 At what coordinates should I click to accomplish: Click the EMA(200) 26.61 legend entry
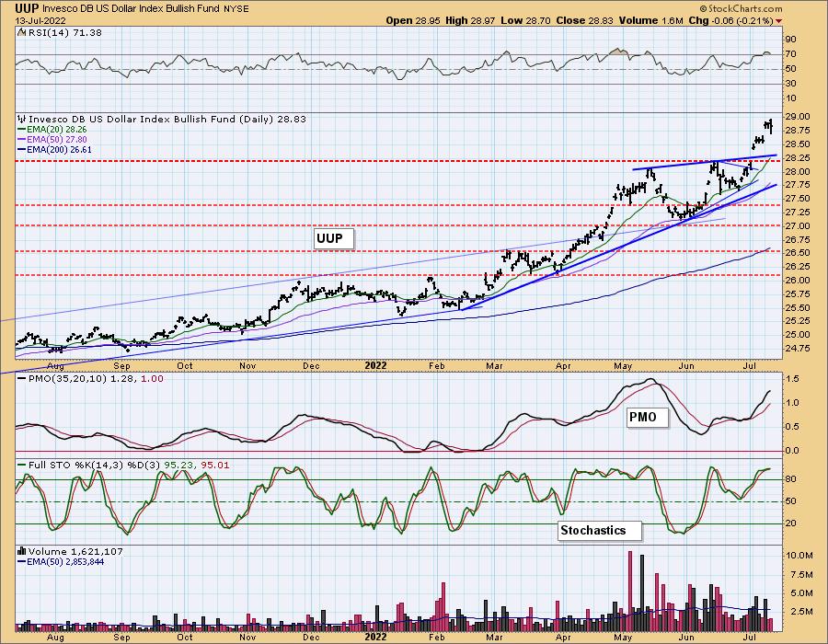click(x=54, y=149)
